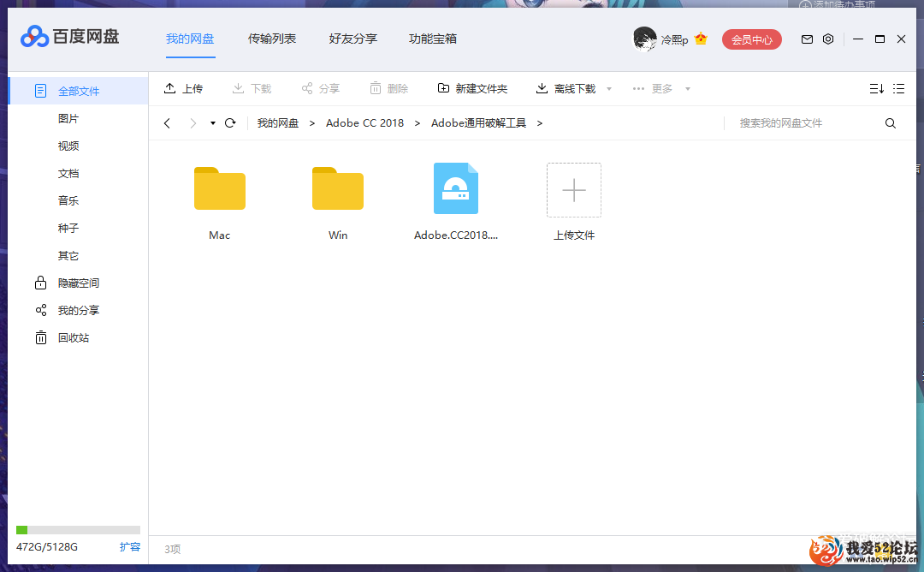The image size is (924, 572).
Task: Refresh the file list
Action: click(x=230, y=122)
